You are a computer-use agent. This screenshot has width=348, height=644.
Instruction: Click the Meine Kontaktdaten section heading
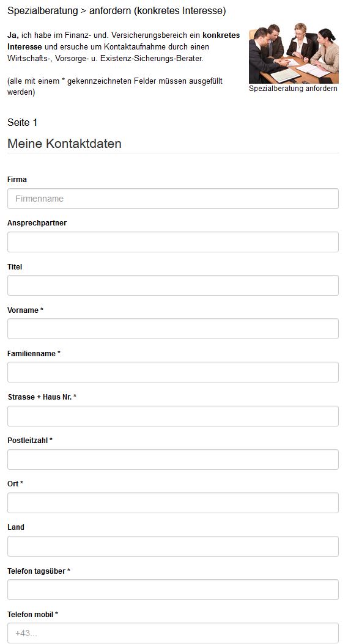point(65,144)
